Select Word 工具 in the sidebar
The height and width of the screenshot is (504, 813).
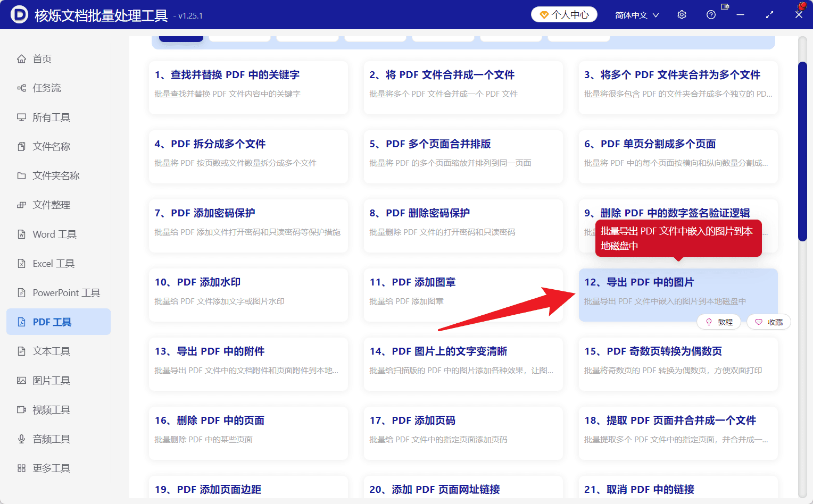point(59,234)
